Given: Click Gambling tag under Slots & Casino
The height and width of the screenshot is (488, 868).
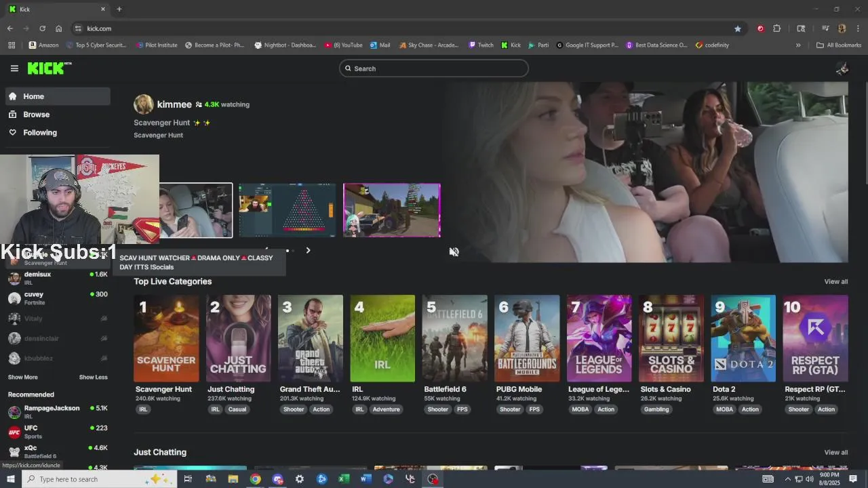Looking at the screenshot, I should tap(656, 409).
